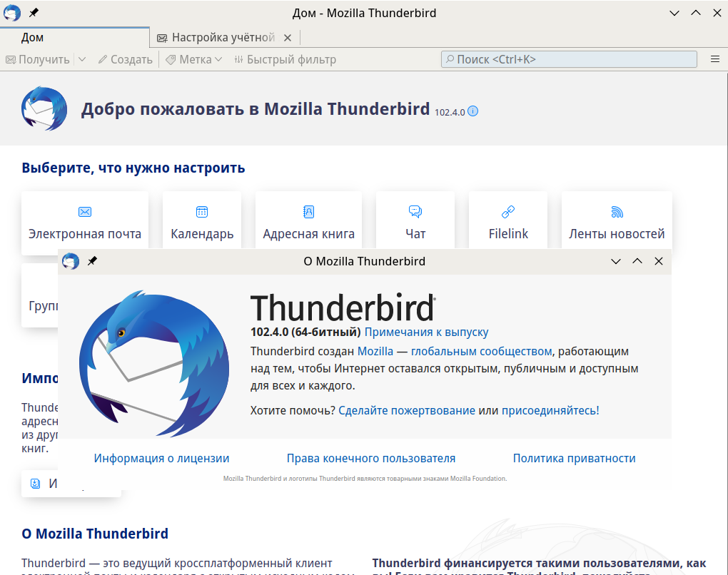Close the Настройка учётной tab
Image resolution: width=728 pixels, height=575 pixels.
(288, 38)
